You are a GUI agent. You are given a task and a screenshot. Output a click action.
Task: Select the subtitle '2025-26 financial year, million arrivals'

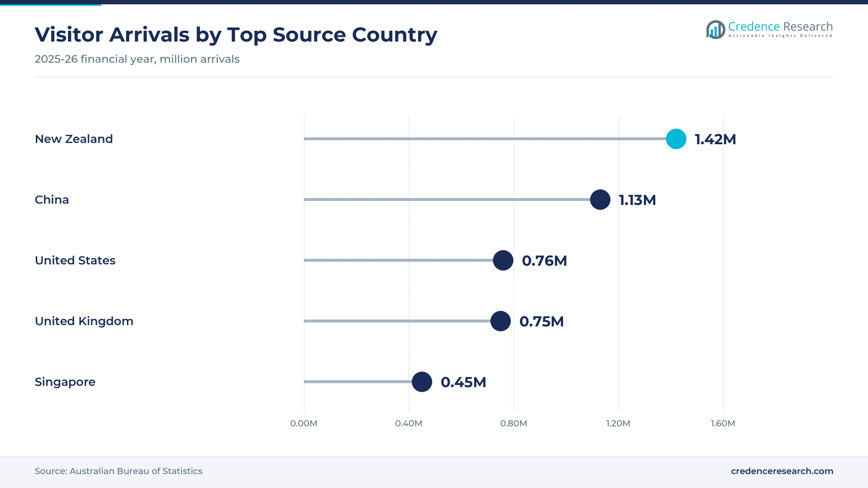137,59
